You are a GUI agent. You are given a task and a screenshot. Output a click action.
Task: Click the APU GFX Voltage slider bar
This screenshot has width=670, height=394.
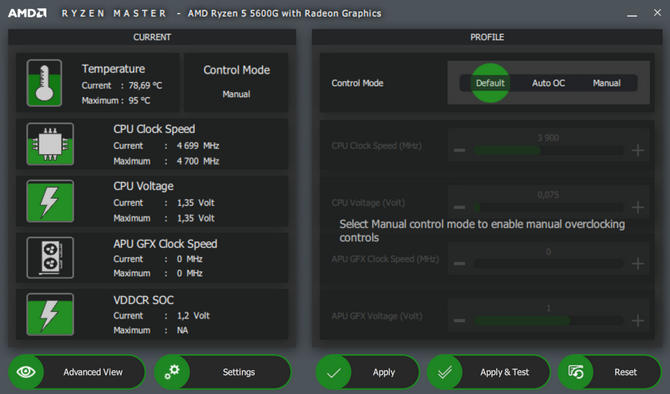(548, 320)
